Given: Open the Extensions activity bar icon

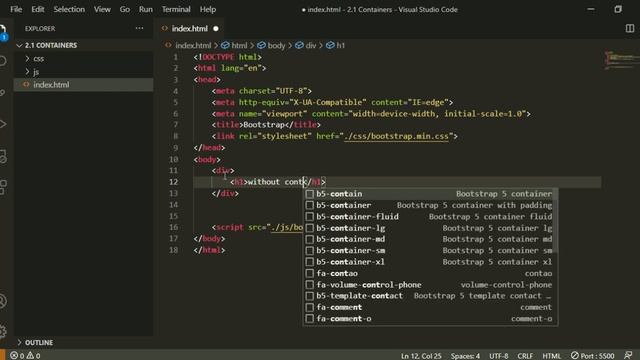Looking at the screenshot, I should coord(3,187).
